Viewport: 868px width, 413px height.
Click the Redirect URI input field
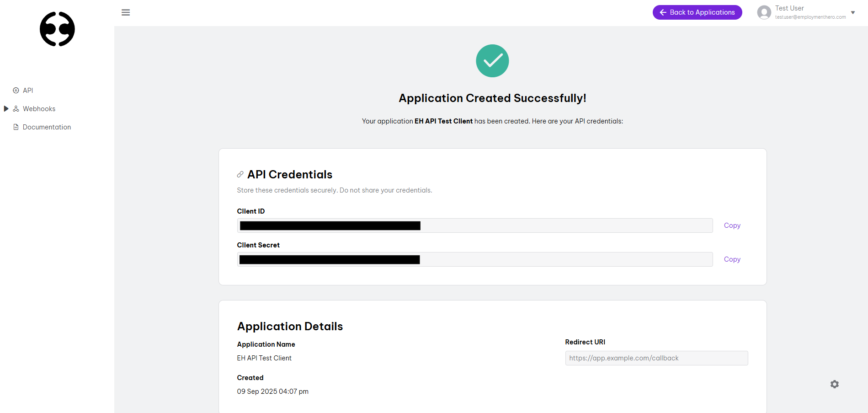pyautogui.click(x=656, y=358)
